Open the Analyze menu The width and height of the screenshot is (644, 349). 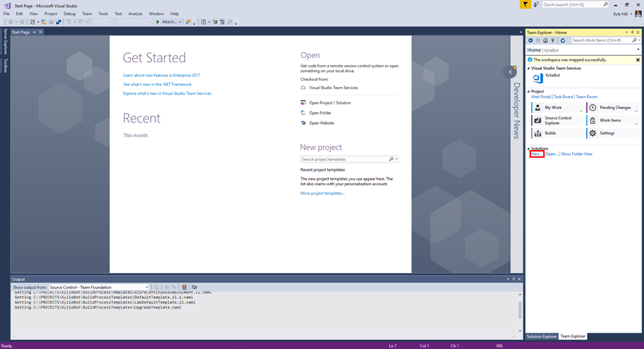(x=135, y=14)
